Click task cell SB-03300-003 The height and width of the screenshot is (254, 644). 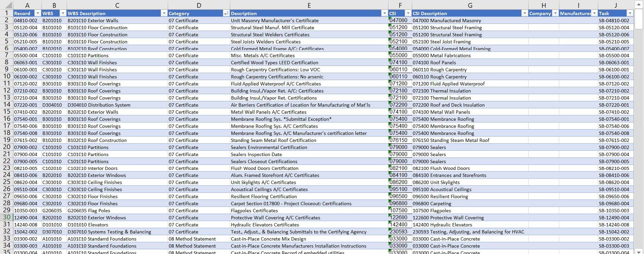click(615, 246)
